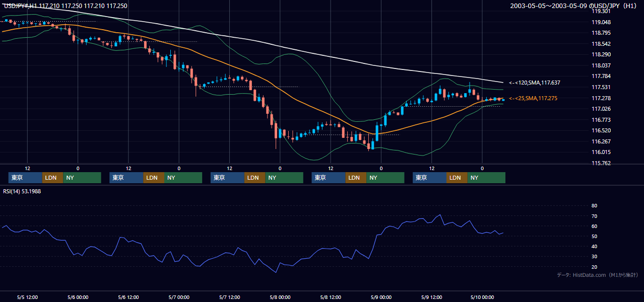Click RSI scale value 30
The height and width of the screenshot is (302, 644).
click(x=594, y=257)
